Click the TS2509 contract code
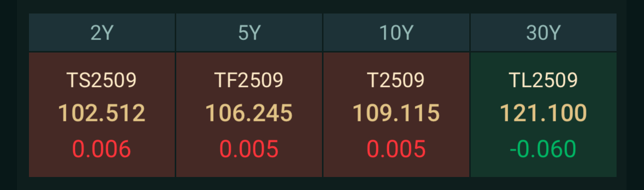The image size is (644, 190). (102, 80)
